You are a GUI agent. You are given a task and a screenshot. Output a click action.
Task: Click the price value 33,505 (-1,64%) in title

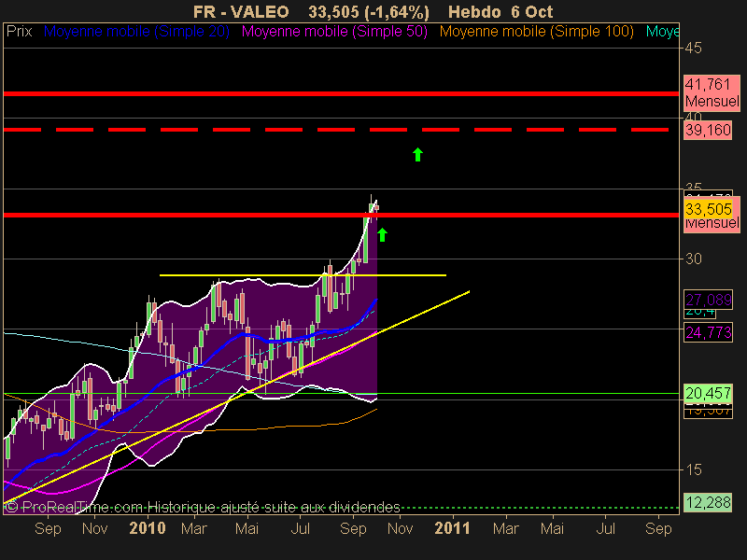pyautogui.click(x=369, y=12)
